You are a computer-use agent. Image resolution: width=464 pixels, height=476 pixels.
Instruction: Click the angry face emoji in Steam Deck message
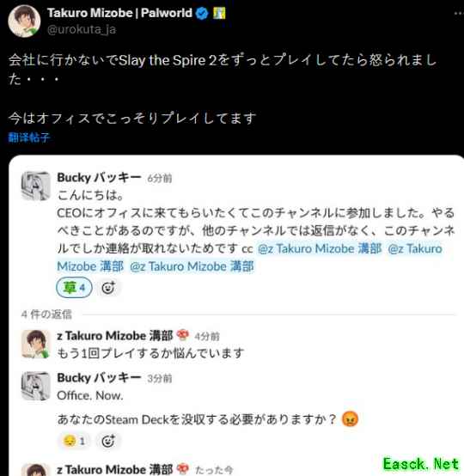(x=350, y=419)
